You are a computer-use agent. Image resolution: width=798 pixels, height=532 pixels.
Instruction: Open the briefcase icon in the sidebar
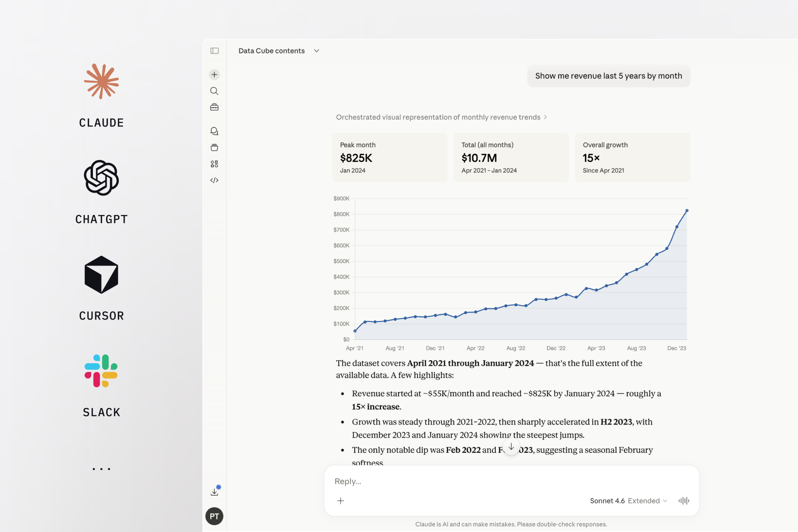(x=214, y=107)
